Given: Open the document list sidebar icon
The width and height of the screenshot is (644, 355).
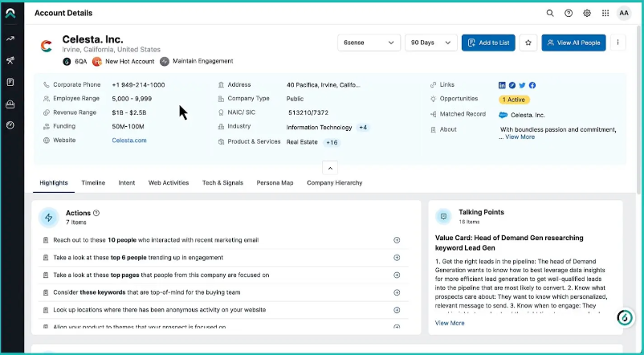Looking at the screenshot, I should [x=10, y=82].
